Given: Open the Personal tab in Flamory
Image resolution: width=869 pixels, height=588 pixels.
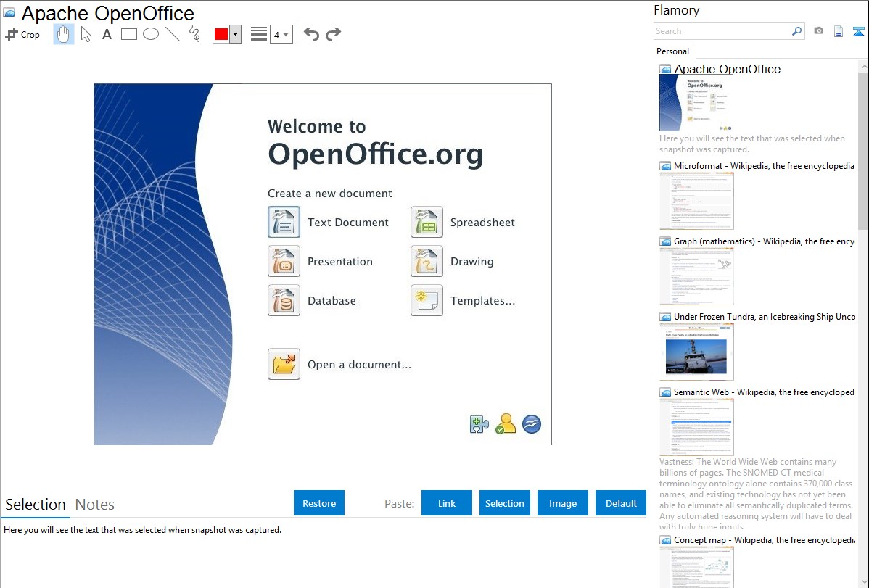Looking at the screenshot, I should pyautogui.click(x=673, y=51).
